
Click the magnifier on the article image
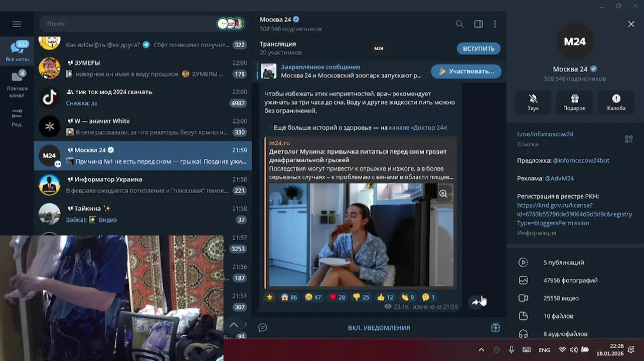(x=443, y=194)
